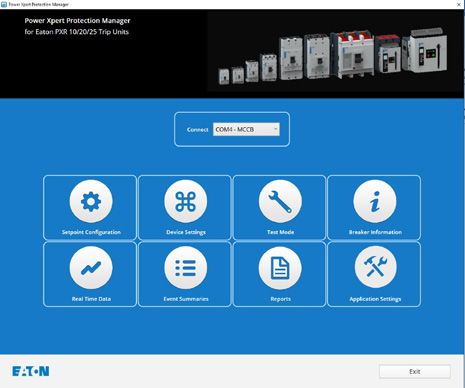Click the Event Summaries text label
This screenshot has height=388, width=465.
click(186, 299)
